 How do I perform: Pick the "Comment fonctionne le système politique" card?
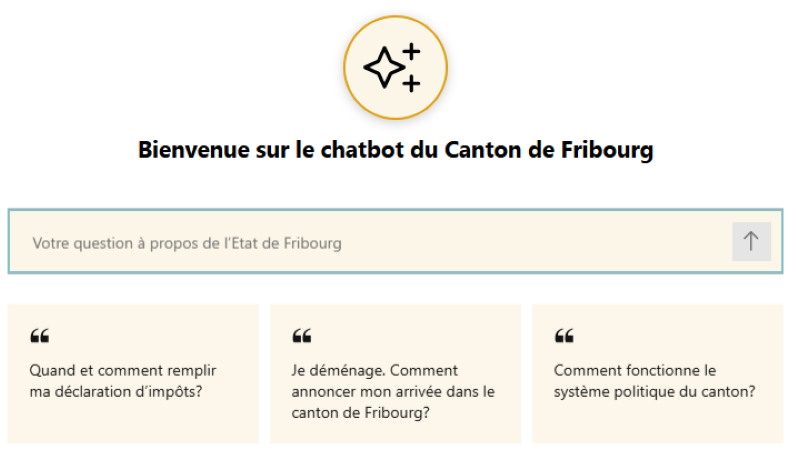[657, 373]
